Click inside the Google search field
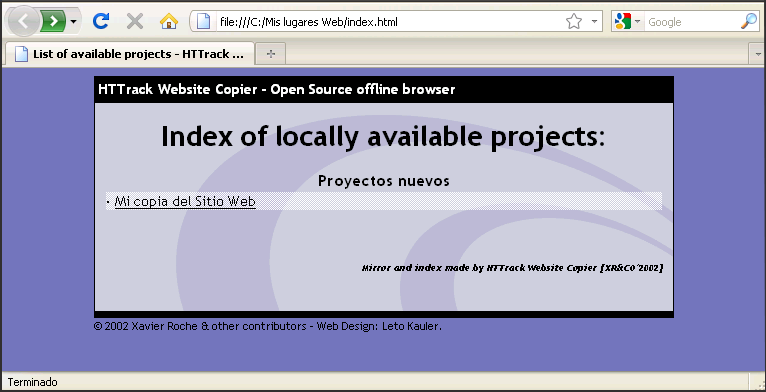 [691, 22]
